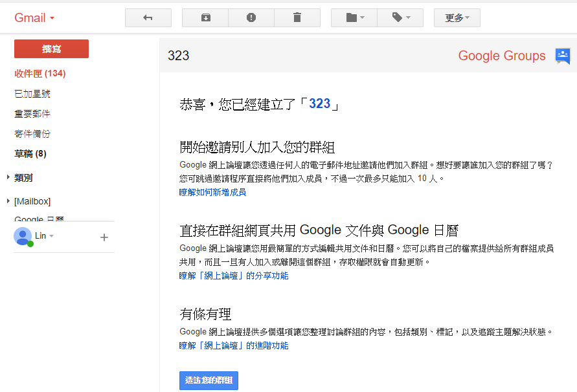Archive this email with the archive icon
This screenshot has width=577, height=392.
pos(205,17)
